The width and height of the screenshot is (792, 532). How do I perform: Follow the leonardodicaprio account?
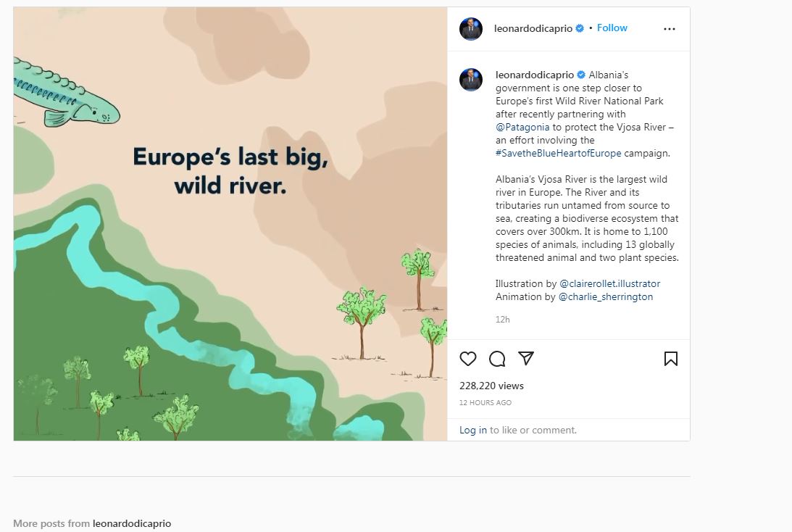point(612,28)
